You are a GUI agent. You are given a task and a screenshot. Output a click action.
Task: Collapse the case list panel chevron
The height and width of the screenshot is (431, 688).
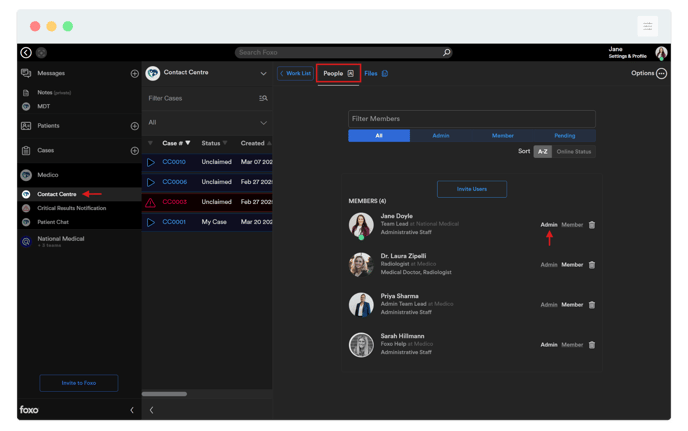151,410
